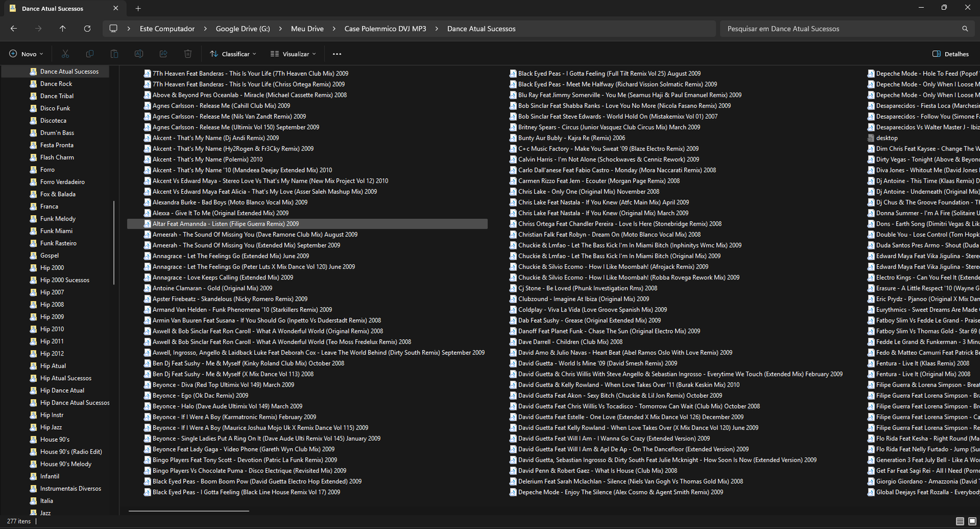Open the three-dots more options menu
980x529 pixels.
337,54
